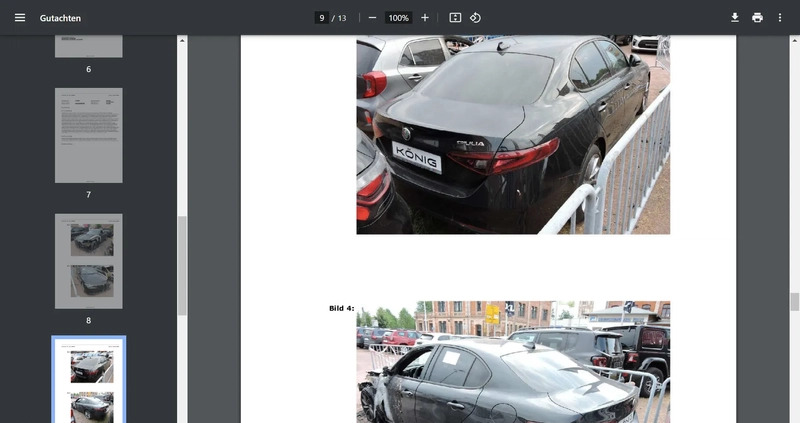Toggle the sidebar menu hamburger icon
800x423 pixels.
20,18
